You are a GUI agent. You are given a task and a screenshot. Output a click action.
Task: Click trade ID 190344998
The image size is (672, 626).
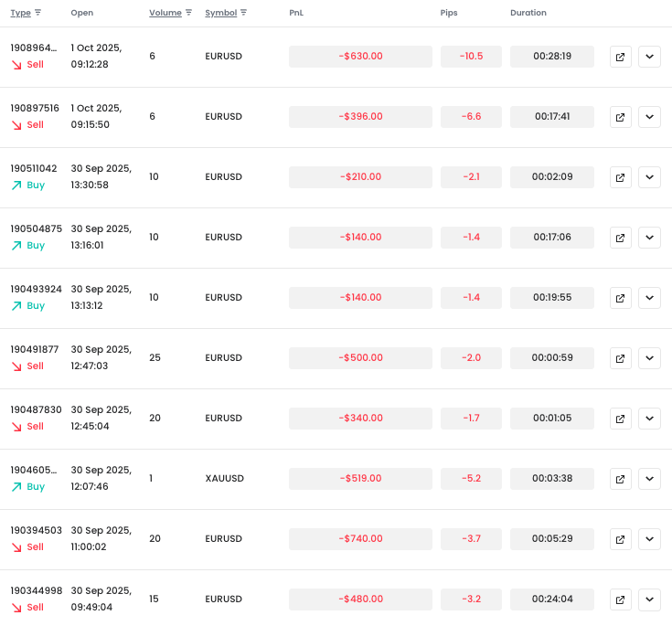[36, 590]
